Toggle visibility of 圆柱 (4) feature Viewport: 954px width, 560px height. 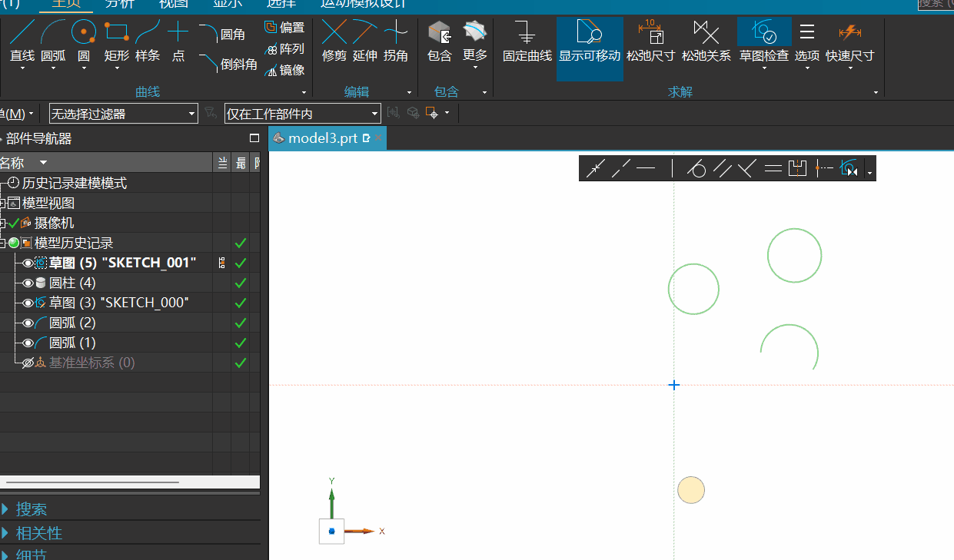point(28,283)
